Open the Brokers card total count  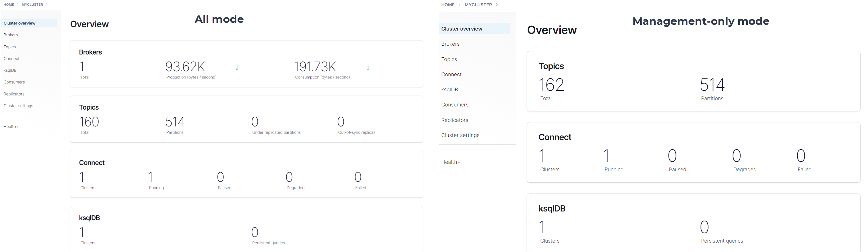click(x=82, y=66)
